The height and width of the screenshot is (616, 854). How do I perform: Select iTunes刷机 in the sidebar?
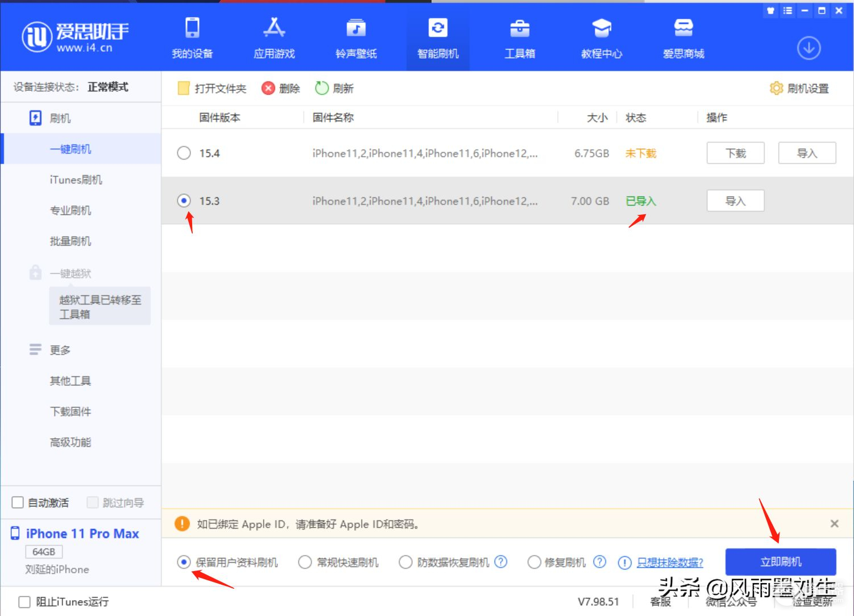click(x=76, y=180)
